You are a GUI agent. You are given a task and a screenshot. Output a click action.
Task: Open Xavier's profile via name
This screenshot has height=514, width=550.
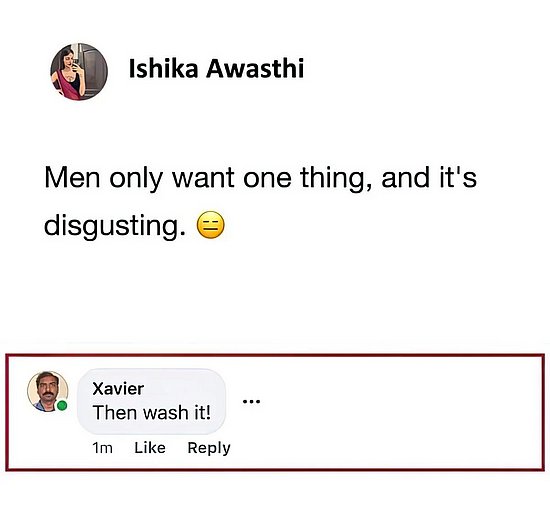tap(118, 389)
